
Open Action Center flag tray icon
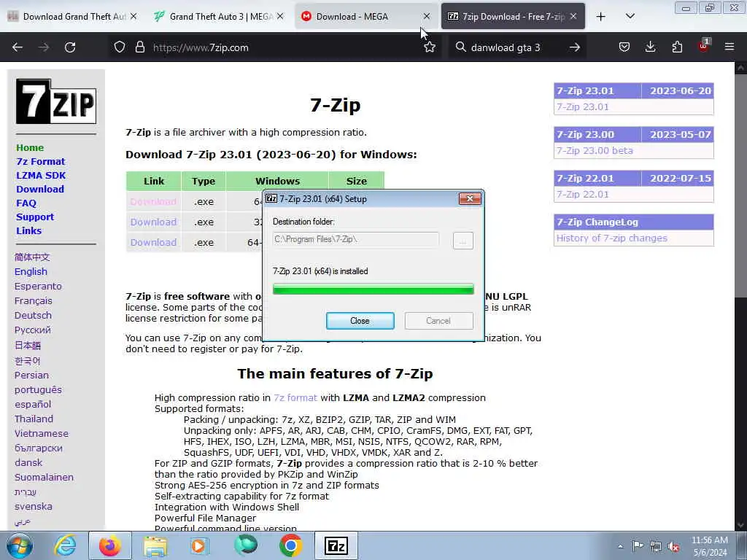point(638,546)
